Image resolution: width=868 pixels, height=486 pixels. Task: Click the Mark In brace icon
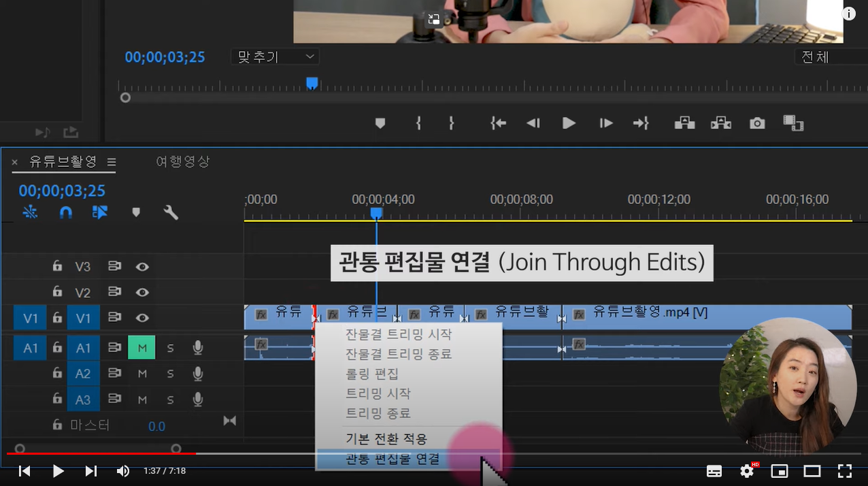[418, 123]
